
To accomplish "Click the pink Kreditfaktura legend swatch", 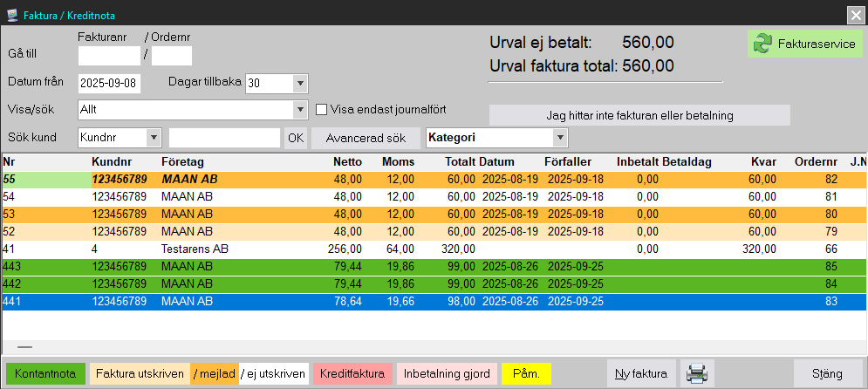I will click(352, 373).
